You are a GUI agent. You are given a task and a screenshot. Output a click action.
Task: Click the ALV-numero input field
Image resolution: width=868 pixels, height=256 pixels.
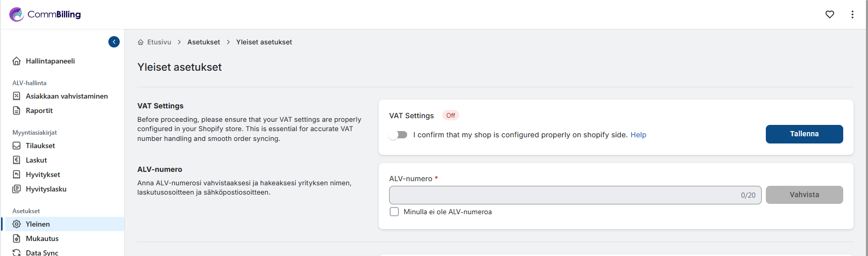pos(575,195)
